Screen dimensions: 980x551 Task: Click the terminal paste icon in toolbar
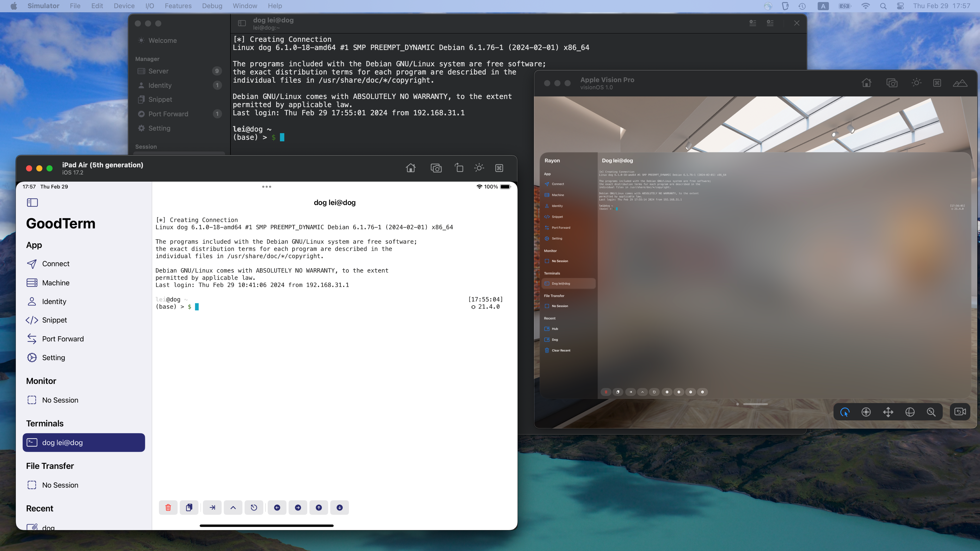(189, 507)
